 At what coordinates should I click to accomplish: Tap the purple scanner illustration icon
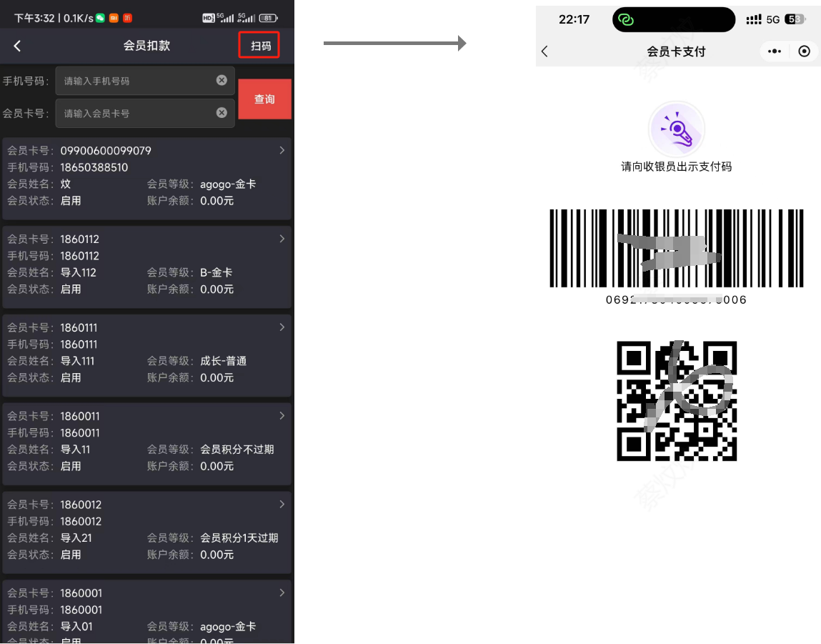coord(677,129)
